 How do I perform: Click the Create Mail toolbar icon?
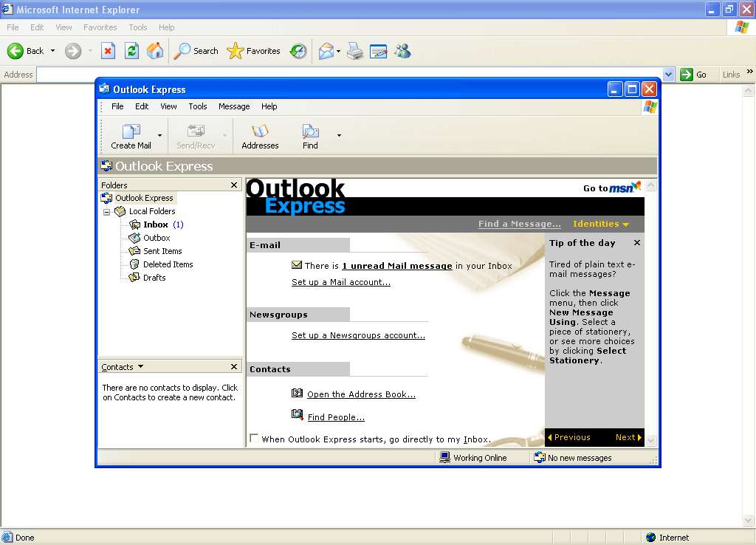tap(131, 131)
